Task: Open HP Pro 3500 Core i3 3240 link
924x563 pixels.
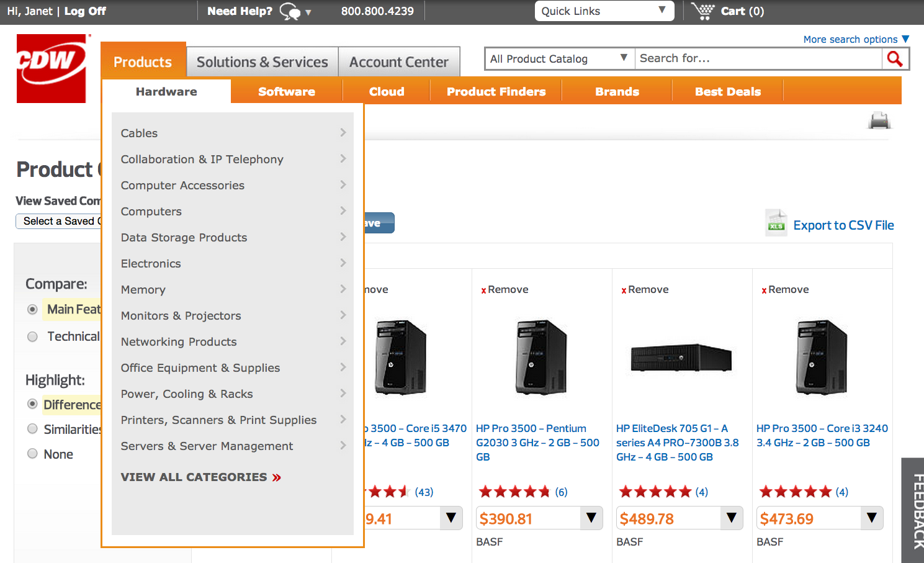Action: pyautogui.click(x=822, y=435)
